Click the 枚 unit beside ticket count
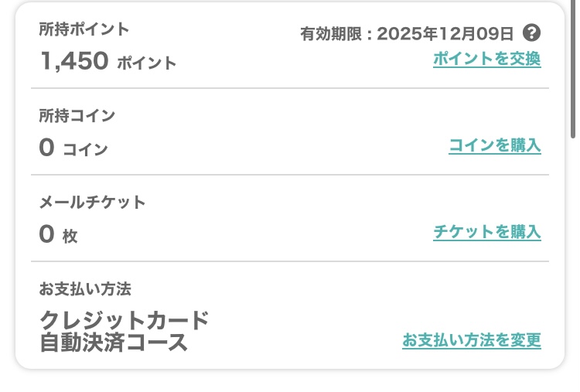The width and height of the screenshot is (580, 392). 70,237
